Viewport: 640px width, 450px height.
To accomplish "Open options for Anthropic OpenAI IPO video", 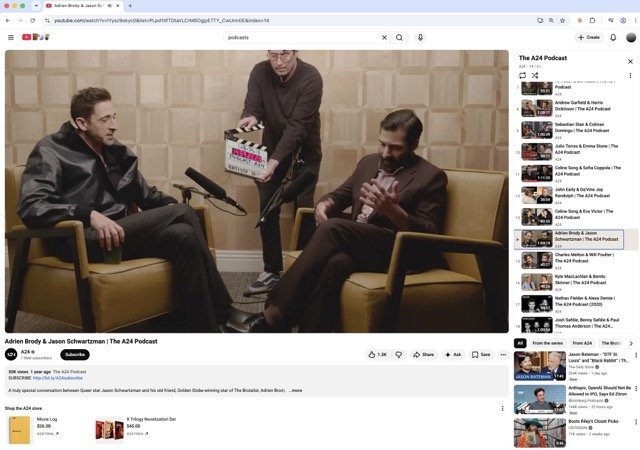I will (636, 389).
